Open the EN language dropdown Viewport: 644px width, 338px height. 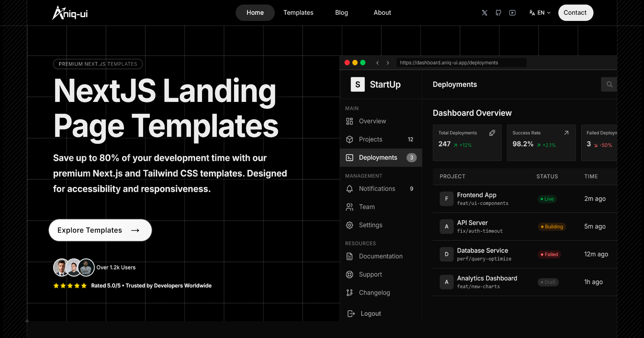click(540, 13)
